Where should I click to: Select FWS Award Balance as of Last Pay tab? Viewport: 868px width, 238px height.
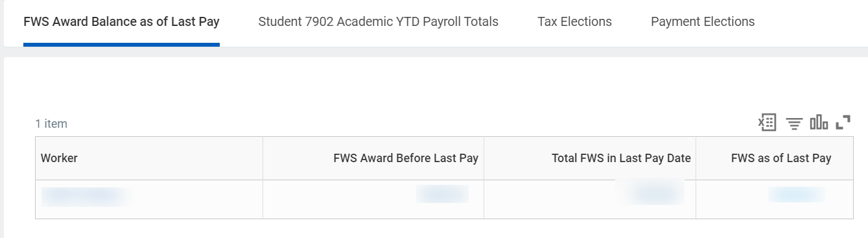click(x=121, y=21)
